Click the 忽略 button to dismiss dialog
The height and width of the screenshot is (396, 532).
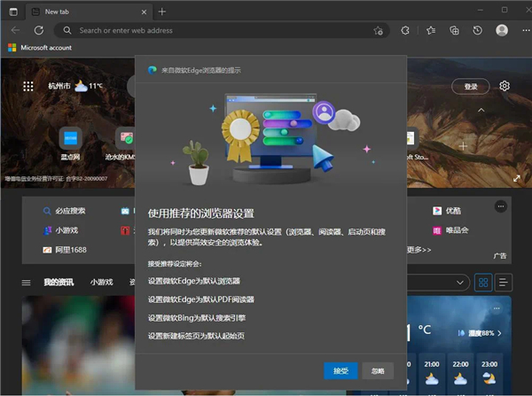378,371
